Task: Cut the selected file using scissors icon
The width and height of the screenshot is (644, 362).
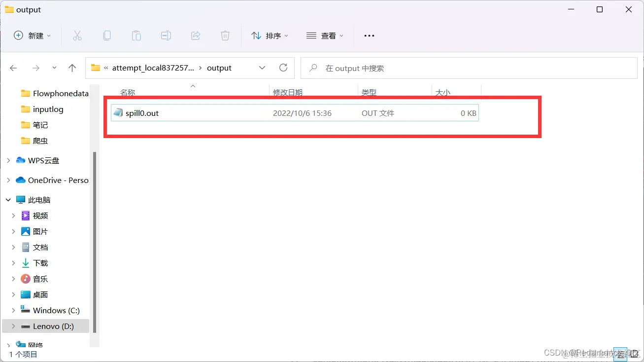Action: (x=77, y=35)
